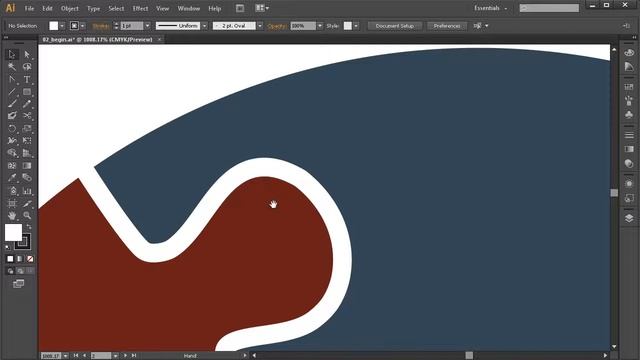Open fill color dropdown in control bar
The image size is (640, 360).
(x=62, y=26)
